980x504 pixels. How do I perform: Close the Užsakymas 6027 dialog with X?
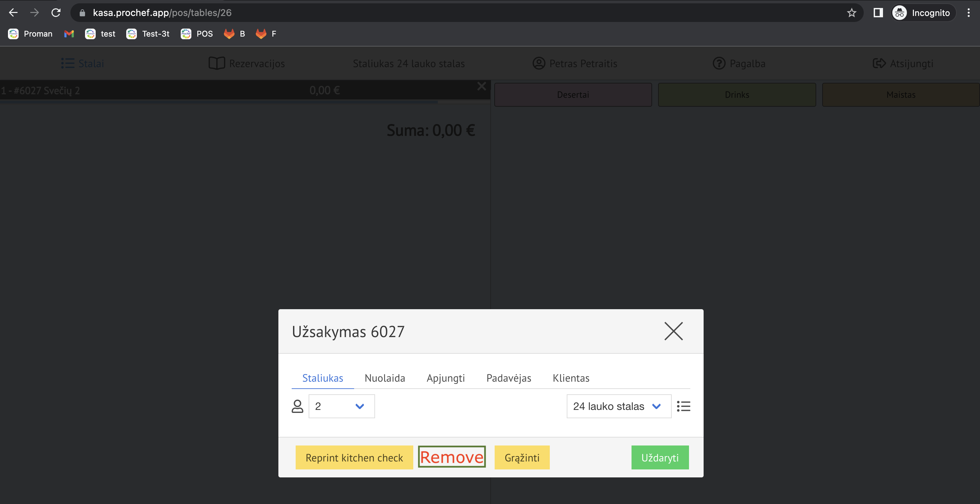pos(673,331)
